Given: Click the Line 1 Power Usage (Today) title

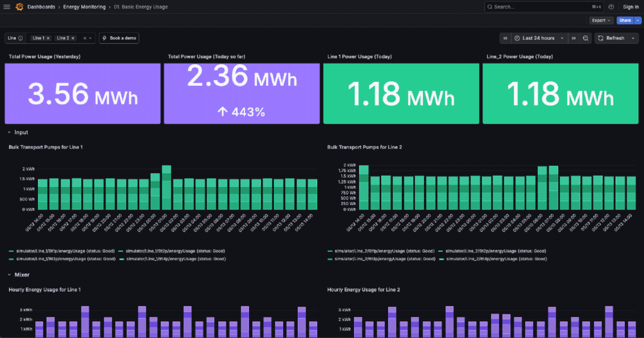Looking at the screenshot, I should 359,57.
